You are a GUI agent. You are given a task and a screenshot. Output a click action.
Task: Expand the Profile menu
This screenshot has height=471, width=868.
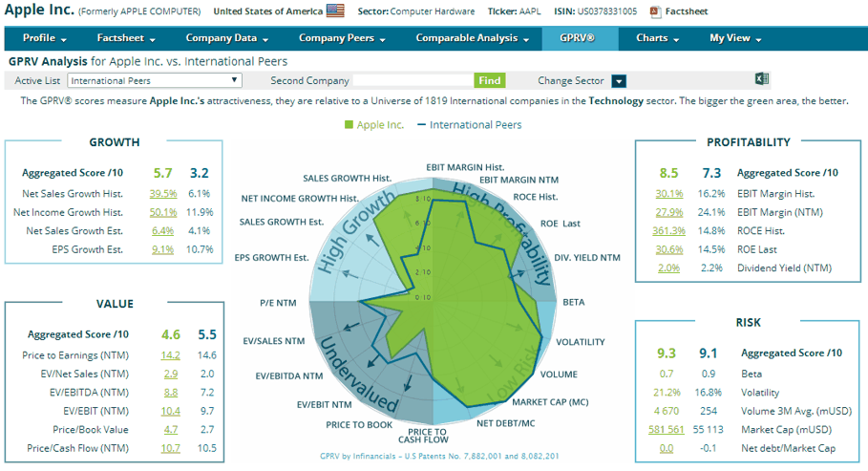tap(44, 38)
